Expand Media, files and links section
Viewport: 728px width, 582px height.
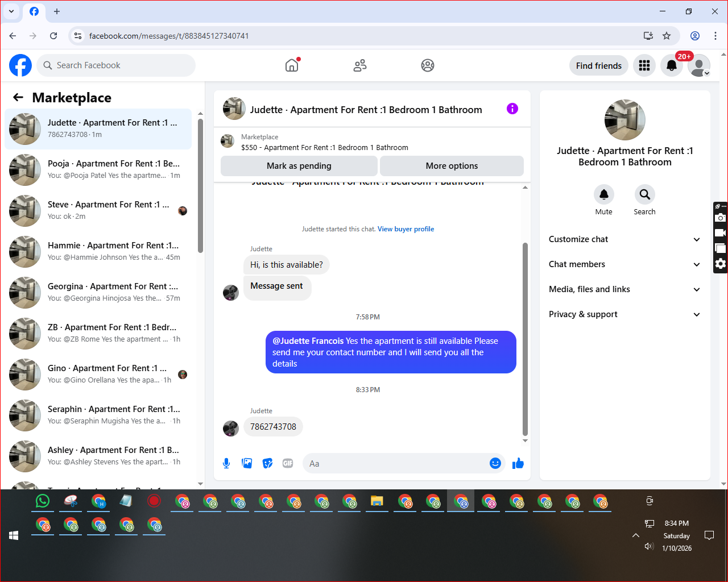[x=624, y=289]
